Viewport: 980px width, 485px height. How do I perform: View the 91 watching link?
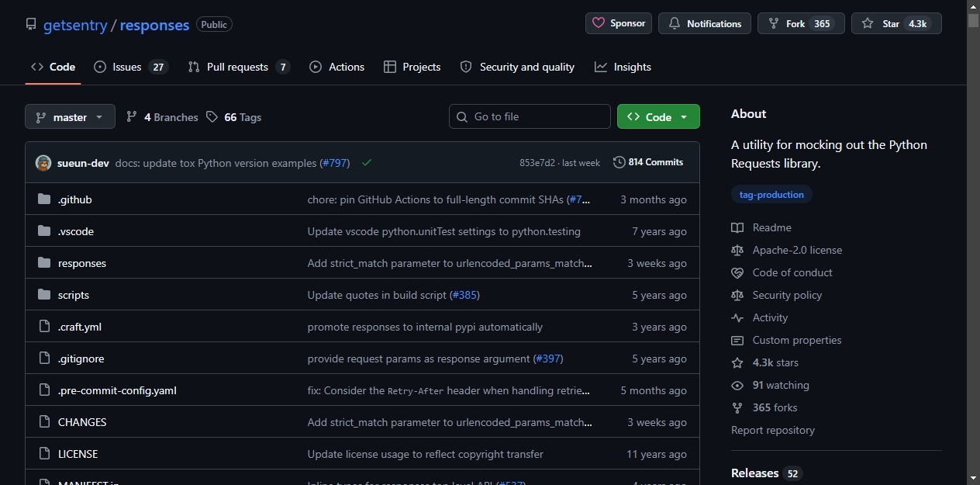coord(770,385)
